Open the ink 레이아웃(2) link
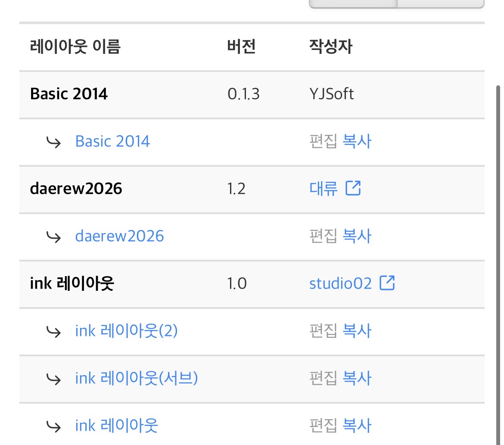Screen dimensions: 504x445 pyautogui.click(x=126, y=331)
